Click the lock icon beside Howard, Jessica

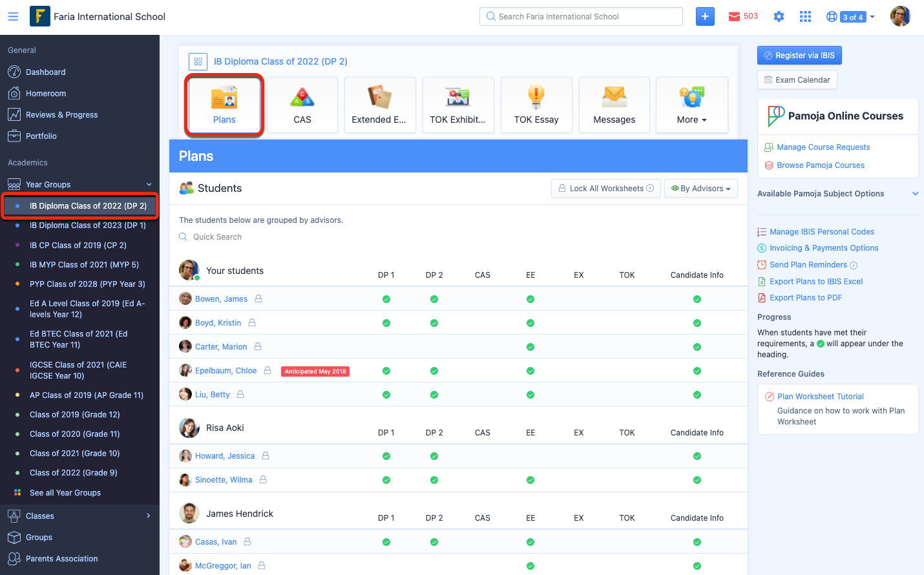coord(266,456)
